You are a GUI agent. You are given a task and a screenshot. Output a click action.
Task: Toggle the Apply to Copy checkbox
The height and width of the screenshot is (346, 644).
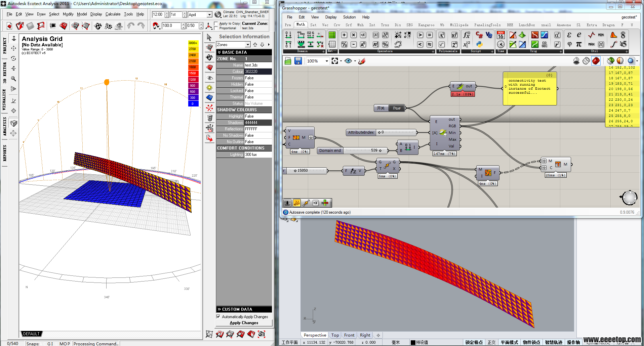coord(216,24)
